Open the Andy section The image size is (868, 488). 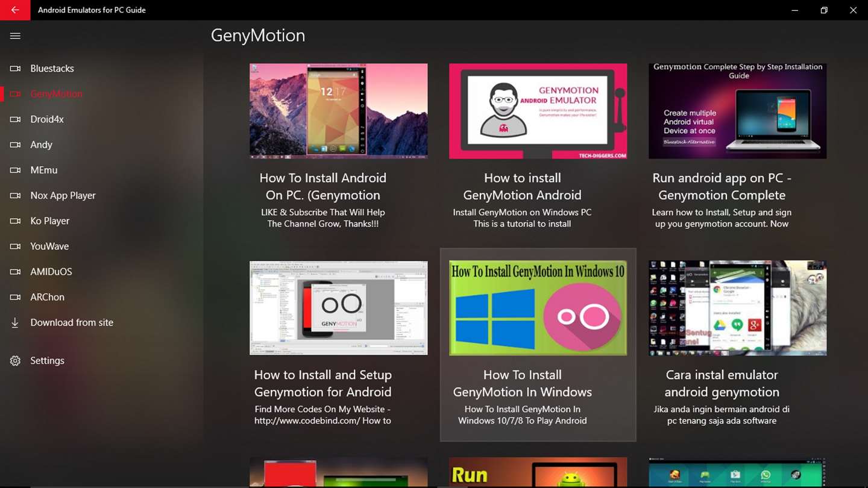[42, 145]
